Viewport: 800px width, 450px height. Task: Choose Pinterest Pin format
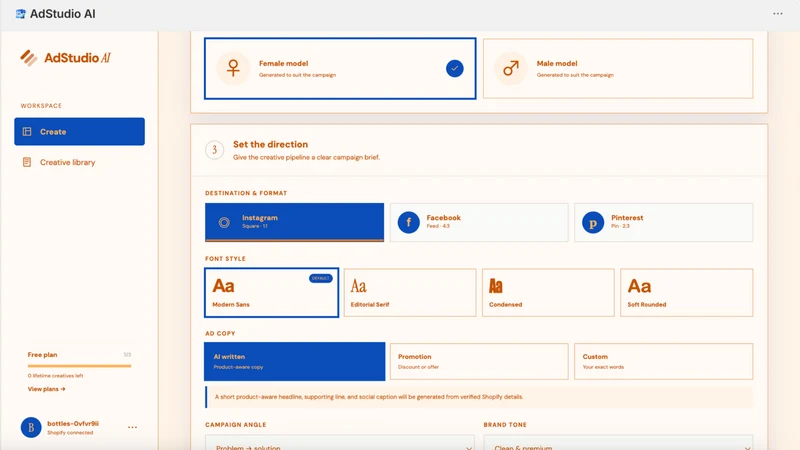click(663, 222)
